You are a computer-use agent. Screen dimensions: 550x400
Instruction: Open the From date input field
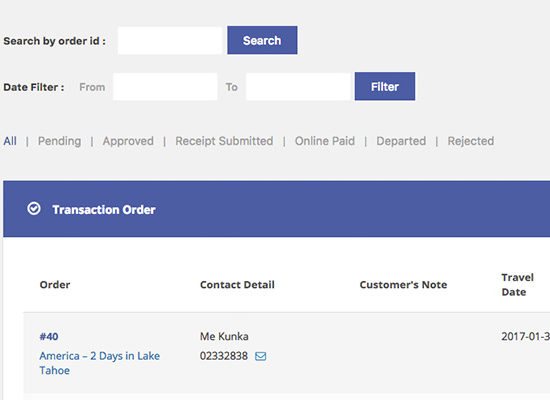pyautogui.click(x=165, y=87)
